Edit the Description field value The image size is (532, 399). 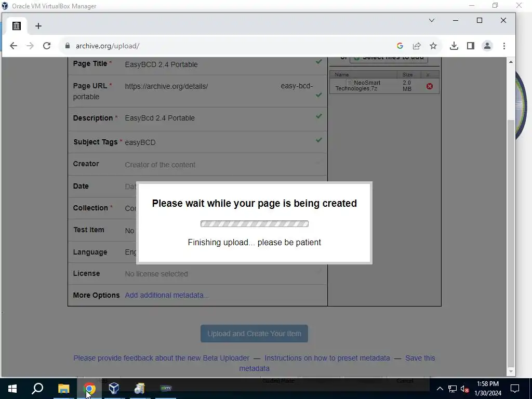point(160,118)
